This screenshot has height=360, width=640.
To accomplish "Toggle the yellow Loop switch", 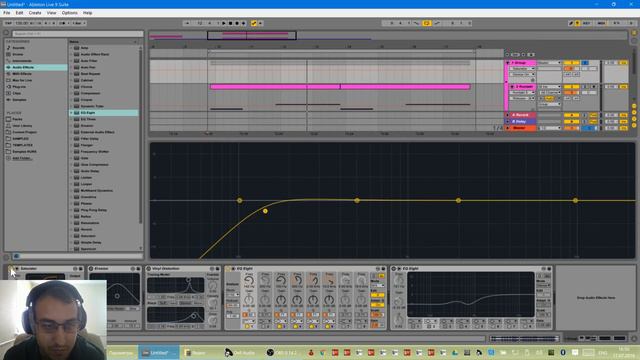I will pyautogui.click(x=427, y=23).
